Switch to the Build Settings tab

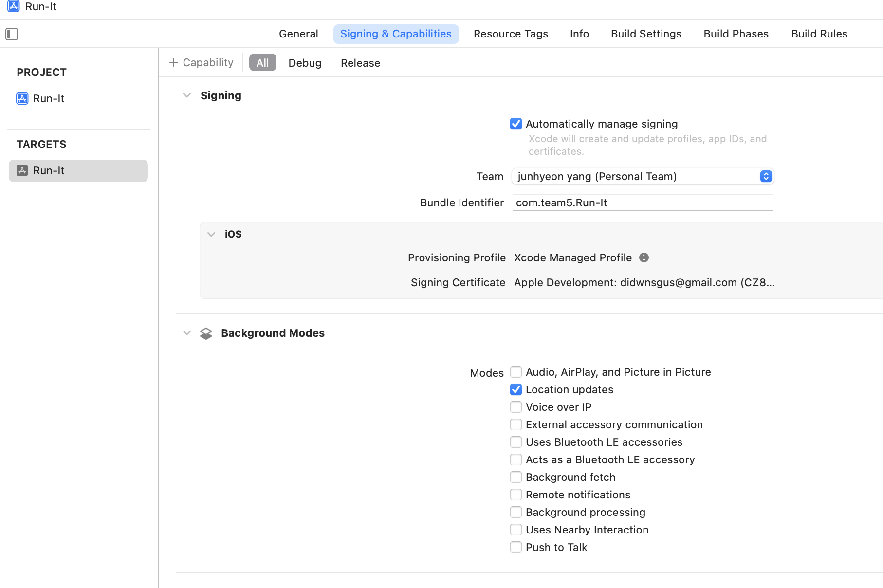pos(646,34)
